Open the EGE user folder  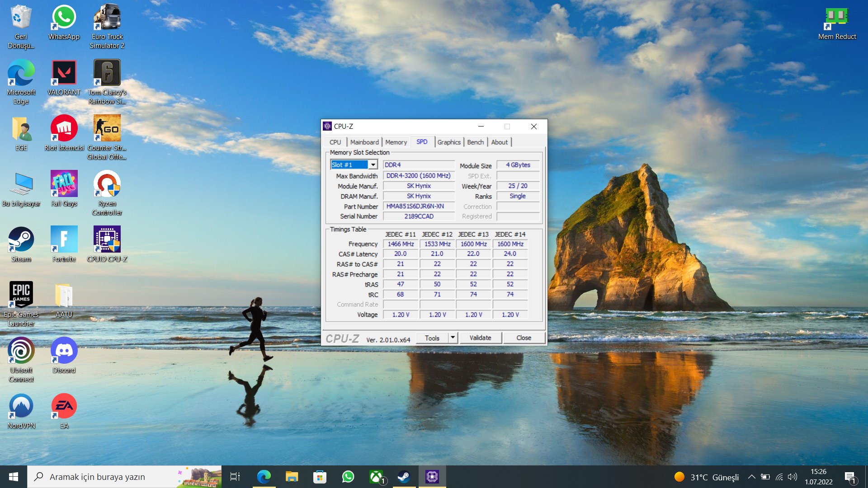(21, 133)
